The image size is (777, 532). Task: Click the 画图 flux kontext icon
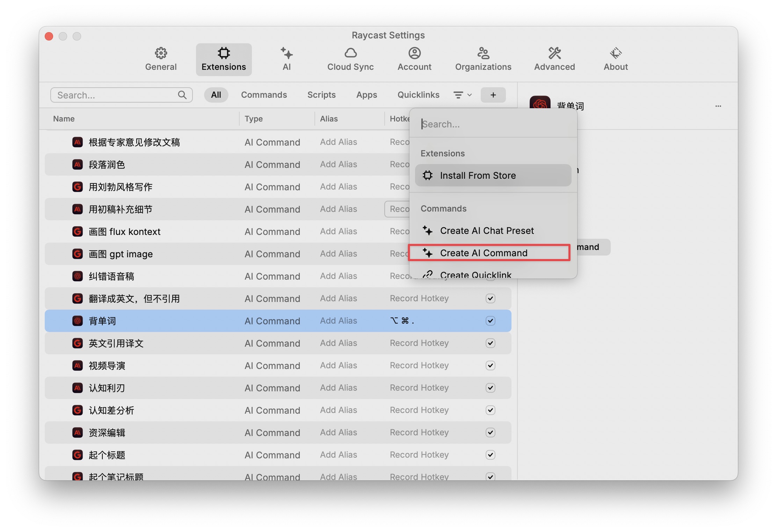pyautogui.click(x=78, y=231)
